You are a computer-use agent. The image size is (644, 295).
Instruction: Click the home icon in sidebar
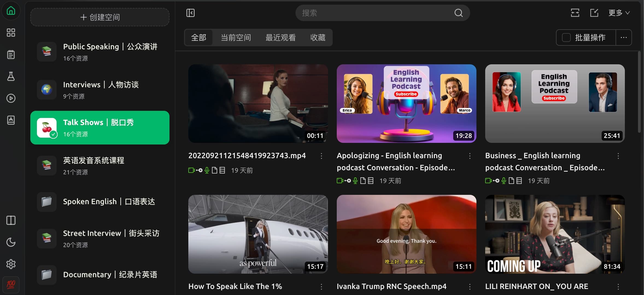[11, 11]
